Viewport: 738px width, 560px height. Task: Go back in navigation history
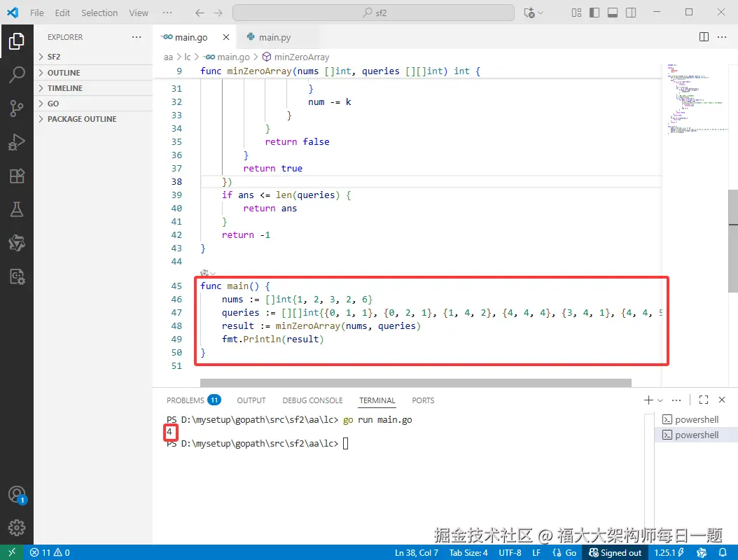(200, 13)
